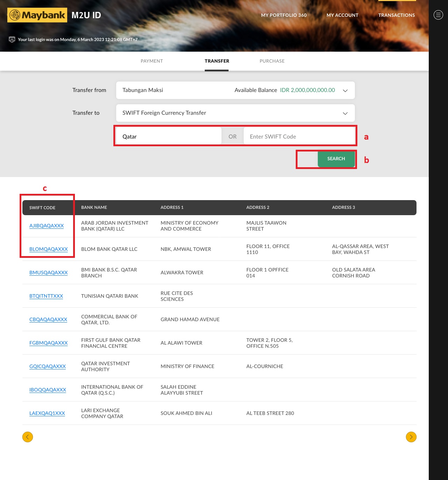Open the hamburger menu in top right corner
Viewport: 448px width, 480px height.
click(438, 15)
